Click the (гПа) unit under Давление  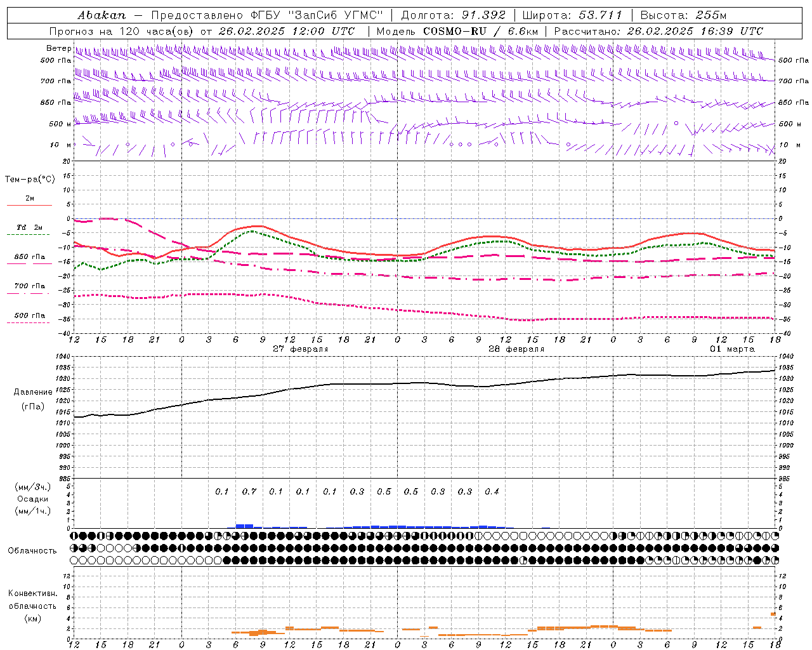coord(33,407)
